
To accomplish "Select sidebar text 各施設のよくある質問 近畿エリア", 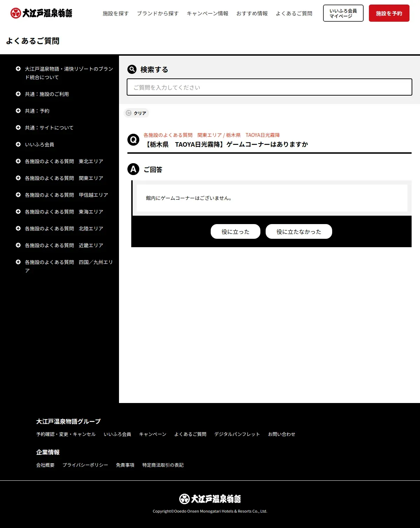I will 64,245.
